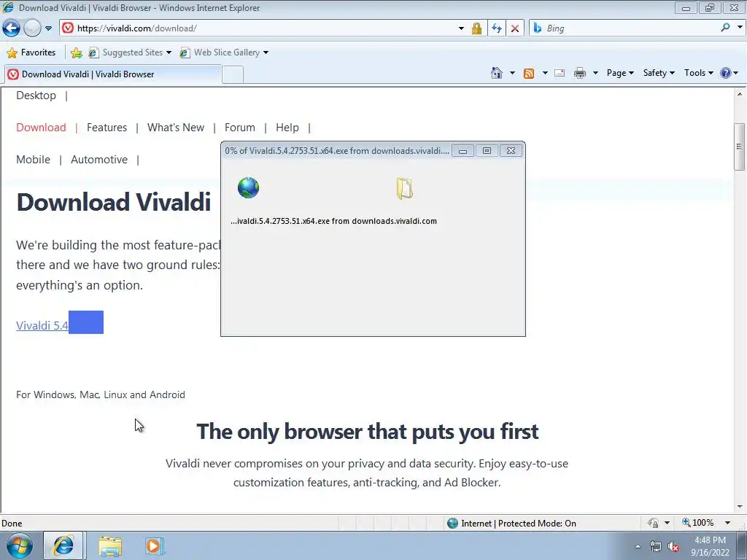
Task: Click the network tray icon
Action: tap(656, 547)
